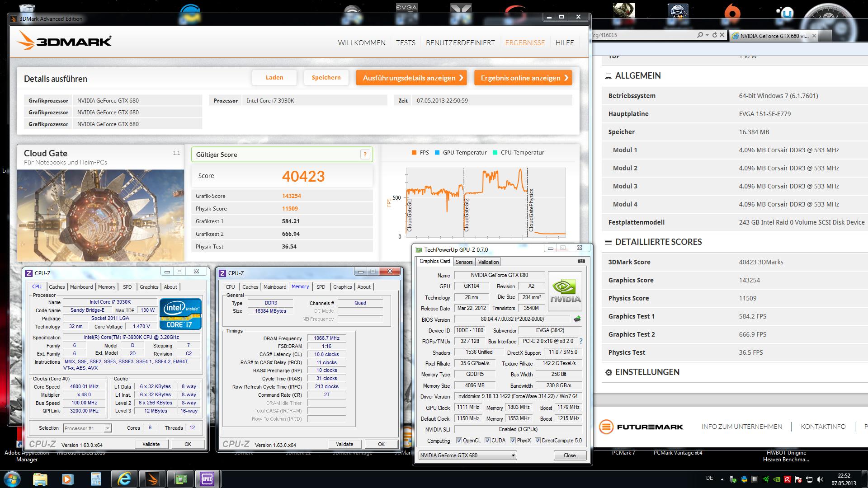Open the Sensors tab in GPU-Z
Image resolution: width=868 pixels, height=488 pixels.
click(x=464, y=262)
